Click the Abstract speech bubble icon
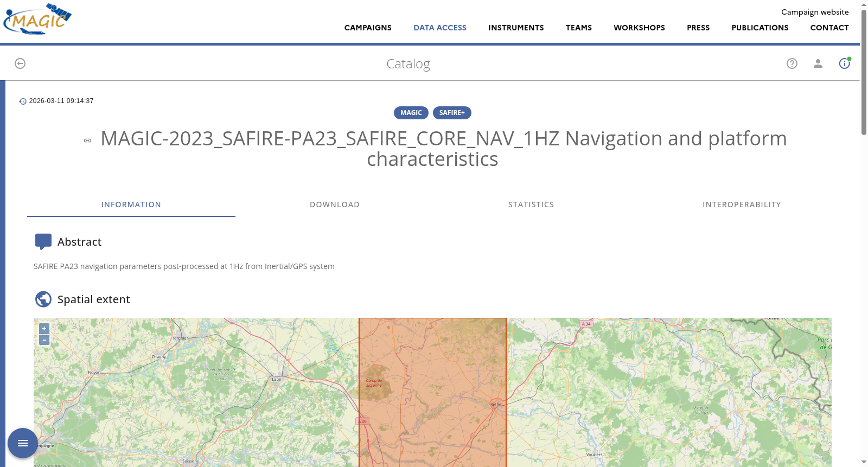This screenshot has width=868, height=467. coord(43,242)
